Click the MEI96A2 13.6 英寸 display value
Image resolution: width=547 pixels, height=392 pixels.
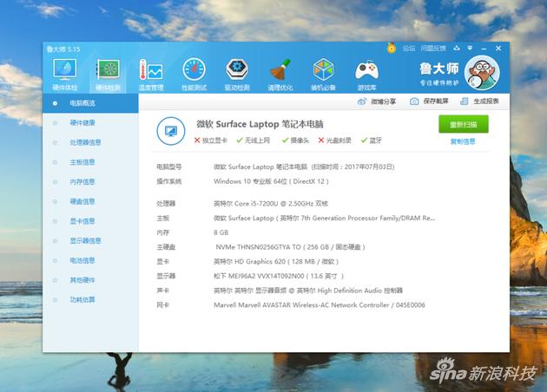point(279,276)
